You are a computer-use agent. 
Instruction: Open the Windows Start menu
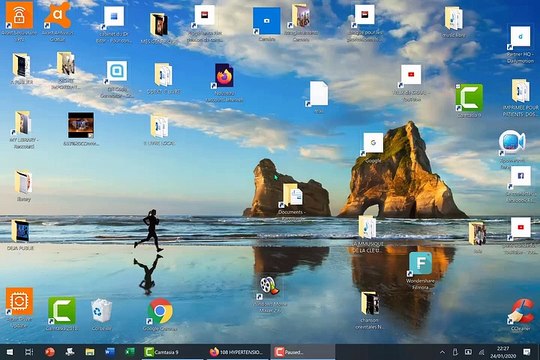(9, 352)
